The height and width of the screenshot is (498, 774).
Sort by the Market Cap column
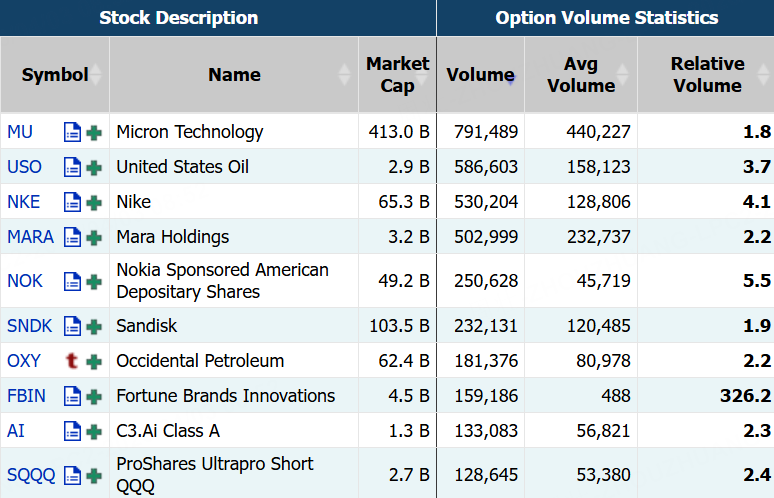[x=397, y=75]
